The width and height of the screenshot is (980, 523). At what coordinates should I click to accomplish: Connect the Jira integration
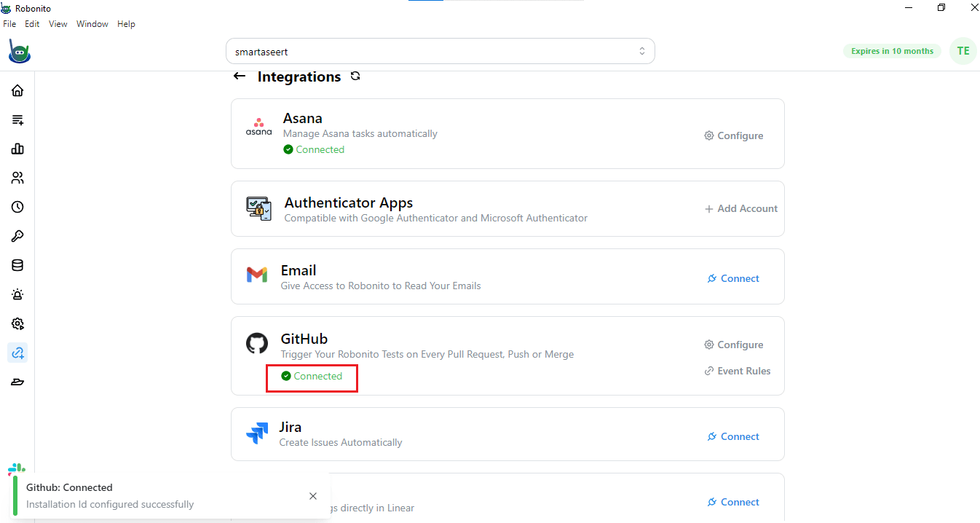tap(734, 436)
